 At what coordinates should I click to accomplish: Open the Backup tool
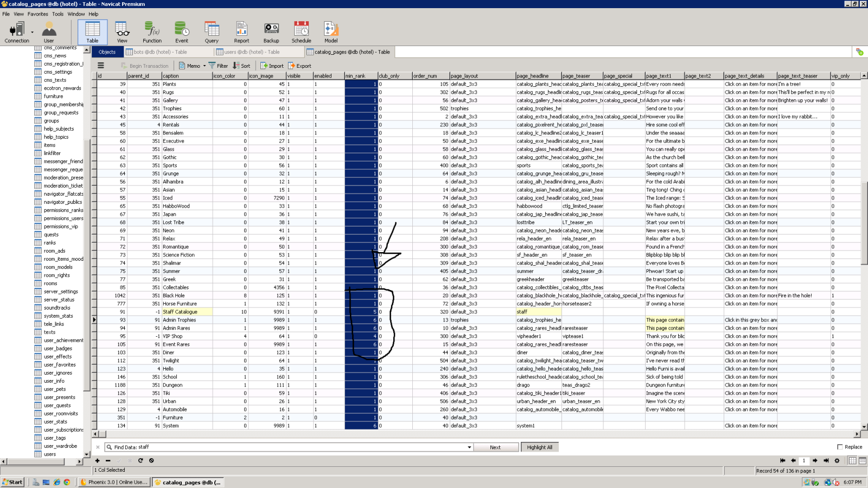(x=271, y=33)
